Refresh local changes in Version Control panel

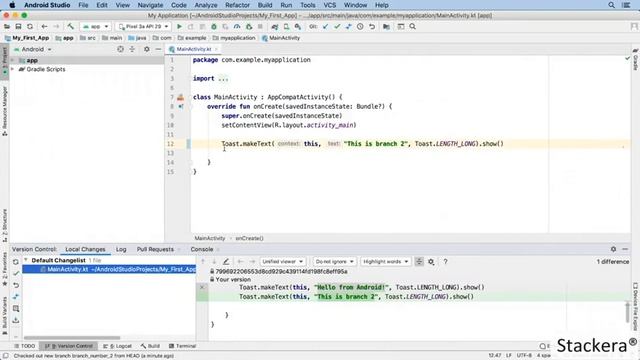coord(16,262)
